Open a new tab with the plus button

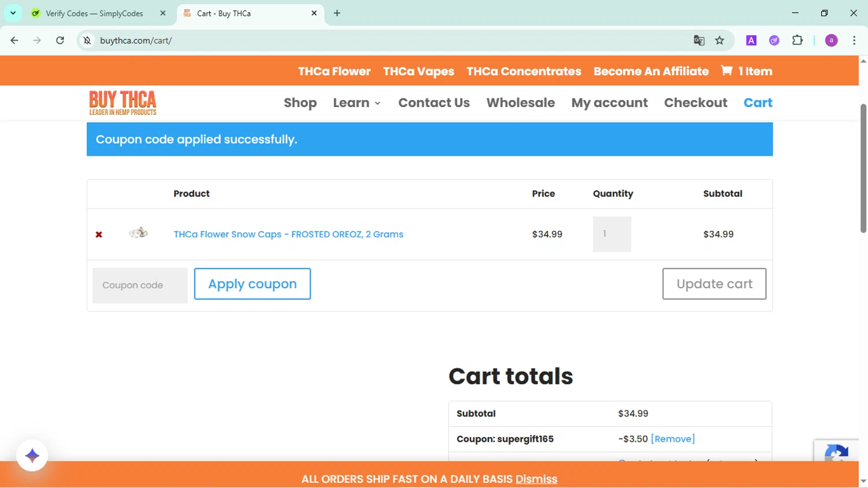coord(337,13)
